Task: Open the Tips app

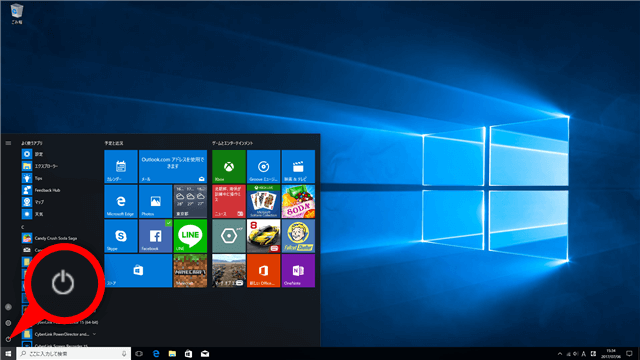Action: (32, 178)
